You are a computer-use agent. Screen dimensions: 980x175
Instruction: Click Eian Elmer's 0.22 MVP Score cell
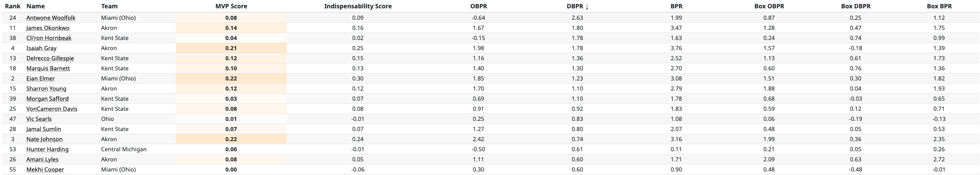click(231, 79)
